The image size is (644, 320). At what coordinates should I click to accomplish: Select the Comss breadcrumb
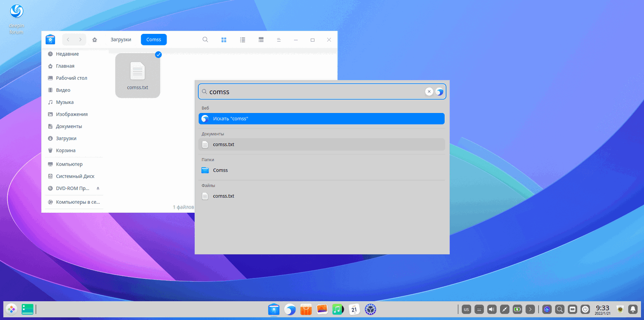click(x=154, y=39)
